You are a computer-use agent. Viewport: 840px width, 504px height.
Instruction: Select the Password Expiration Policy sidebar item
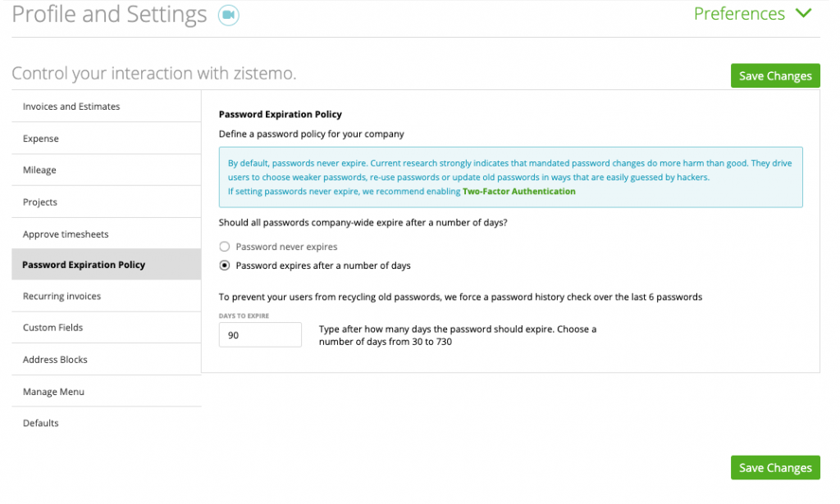[83, 264]
